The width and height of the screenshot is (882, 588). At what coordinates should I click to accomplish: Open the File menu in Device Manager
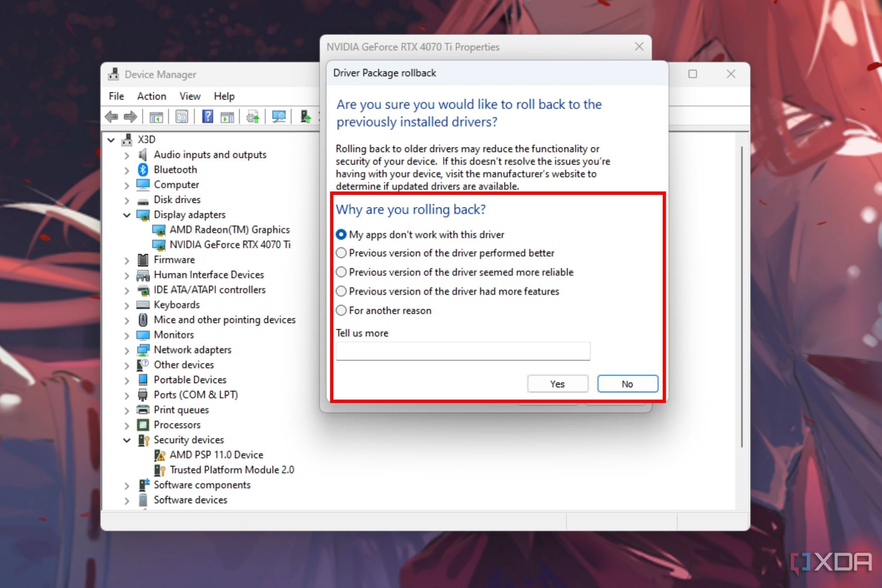(116, 96)
